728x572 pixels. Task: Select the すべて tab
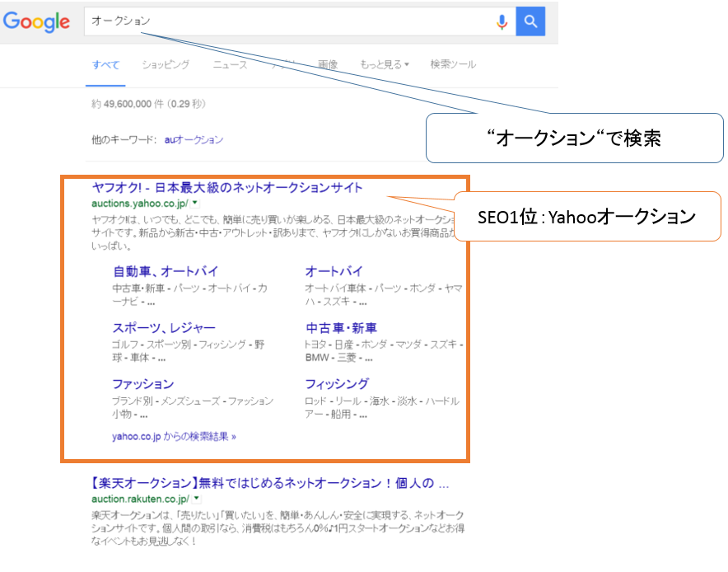click(105, 64)
